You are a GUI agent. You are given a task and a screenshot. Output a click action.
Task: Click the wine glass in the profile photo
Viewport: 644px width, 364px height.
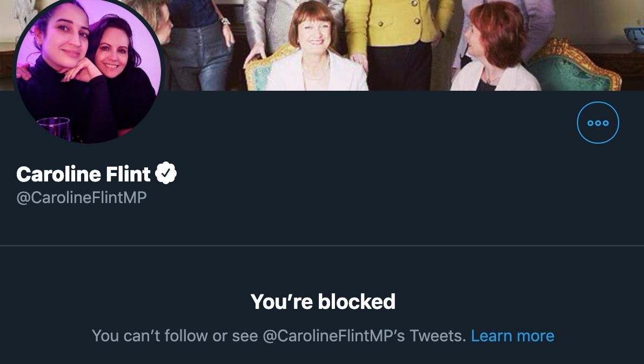pyautogui.click(x=54, y=129)
